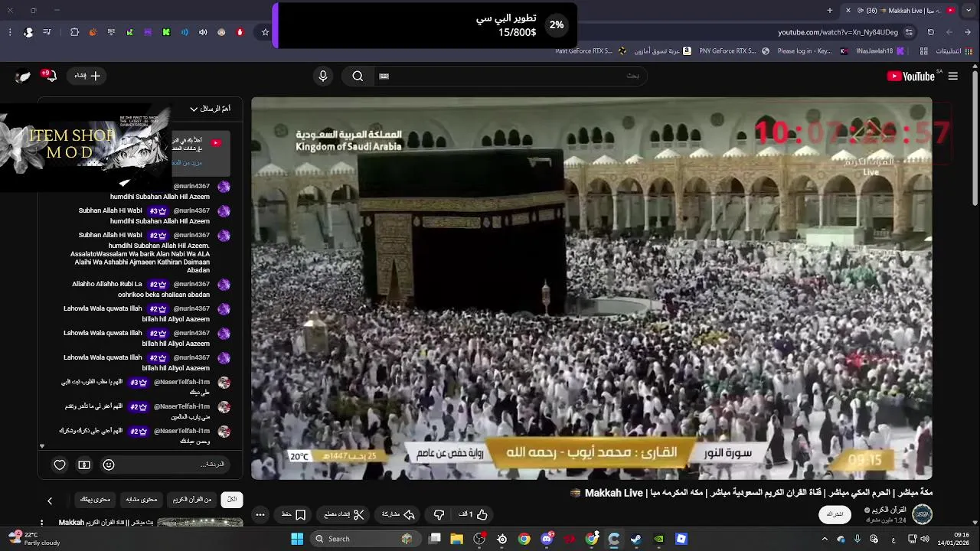Open the YouTube account avatar menu
Viewport: 980px width, 551px height.
pyautogui.click(x=24, y=76)
